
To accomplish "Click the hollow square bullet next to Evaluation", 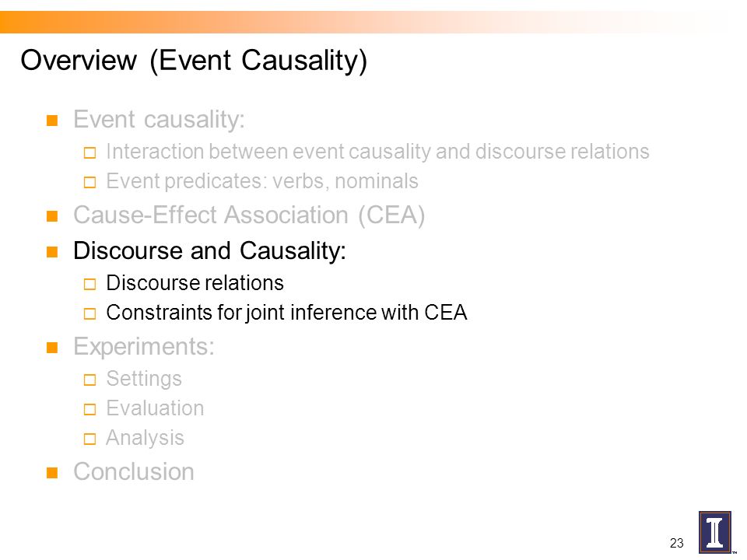I will [x=89, y=410].
